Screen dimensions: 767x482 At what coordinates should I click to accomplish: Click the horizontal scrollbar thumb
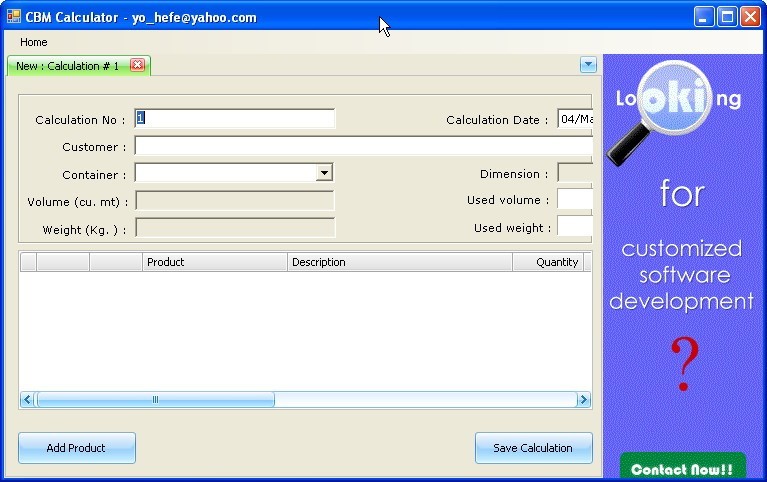pos(156,400)
